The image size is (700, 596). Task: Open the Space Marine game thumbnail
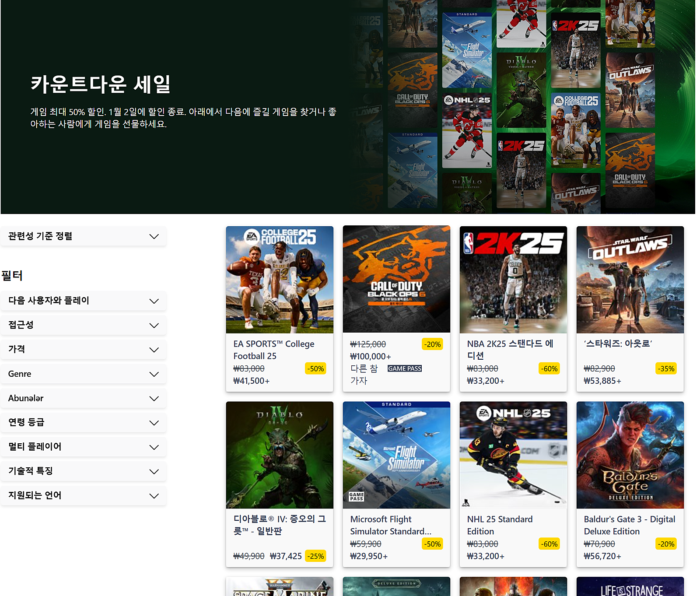click(280, 586)
